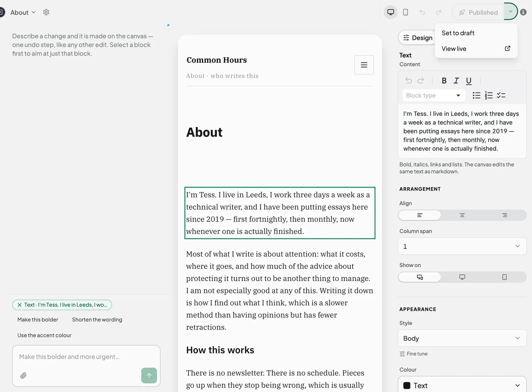The image size is (532, 392).
Task: Focus the prompt input field
Action: 86,357
